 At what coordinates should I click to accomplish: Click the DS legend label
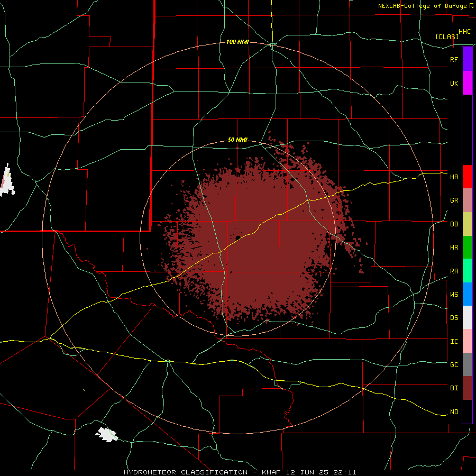[x=454, y=318]
